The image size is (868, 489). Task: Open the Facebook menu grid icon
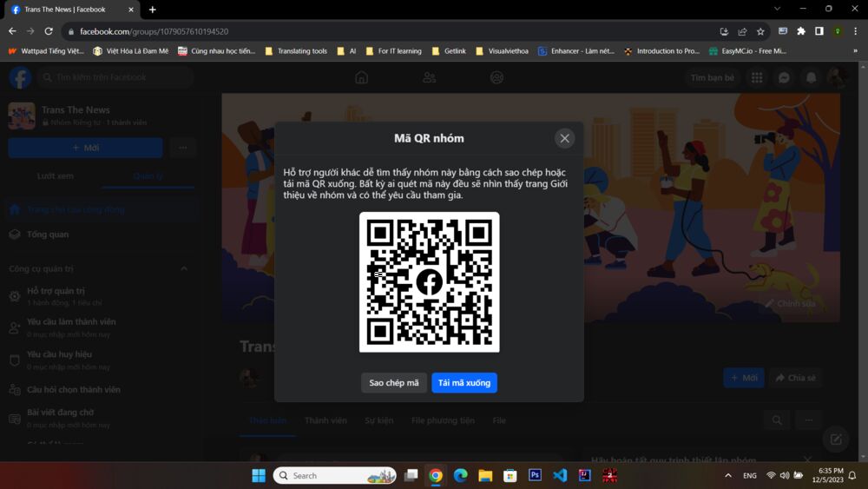(757, 77)
